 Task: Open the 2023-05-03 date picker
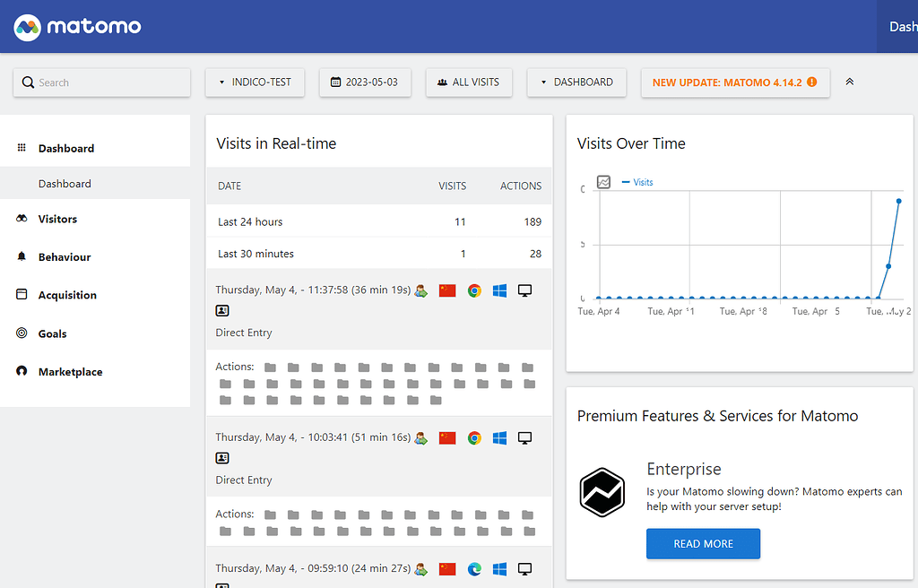(x=365, y=82)
